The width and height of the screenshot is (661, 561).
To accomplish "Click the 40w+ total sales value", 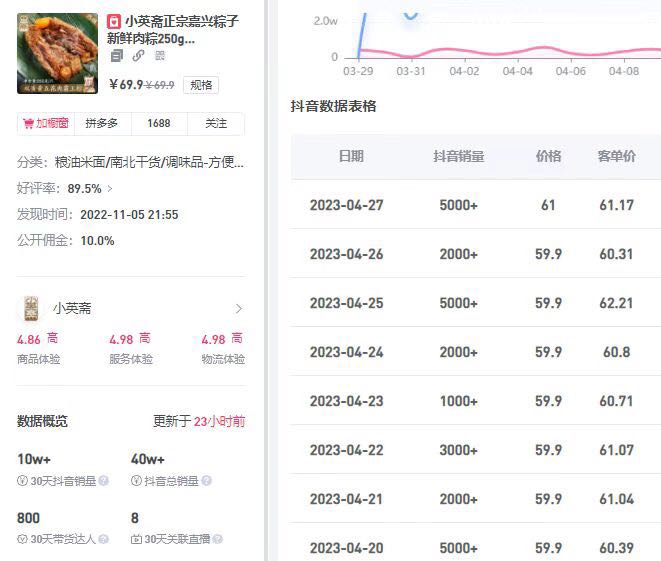I will pos(148,459).
